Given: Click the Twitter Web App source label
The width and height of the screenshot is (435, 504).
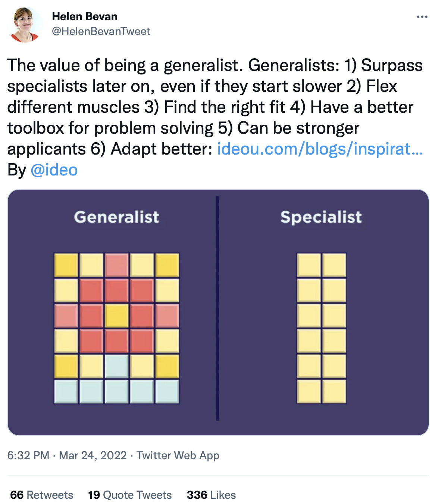Looking at the screenshot, I should [x=178, y=455].
